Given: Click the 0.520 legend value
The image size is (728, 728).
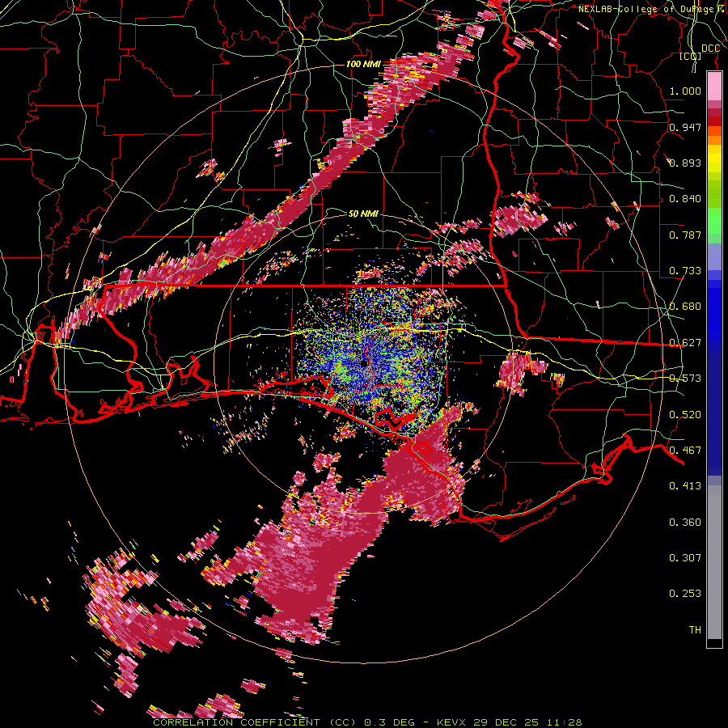Looking at the screenshot, I should (x=685, y=415).
